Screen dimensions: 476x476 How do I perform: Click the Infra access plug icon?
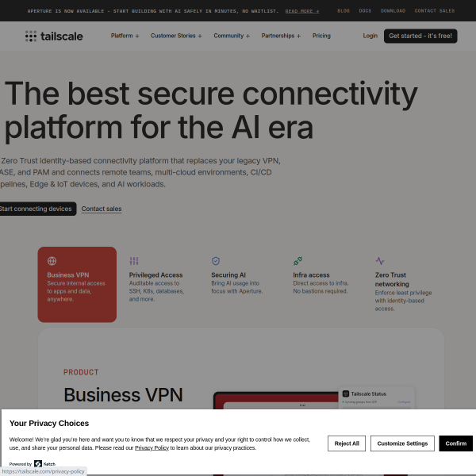click(297, 261)
